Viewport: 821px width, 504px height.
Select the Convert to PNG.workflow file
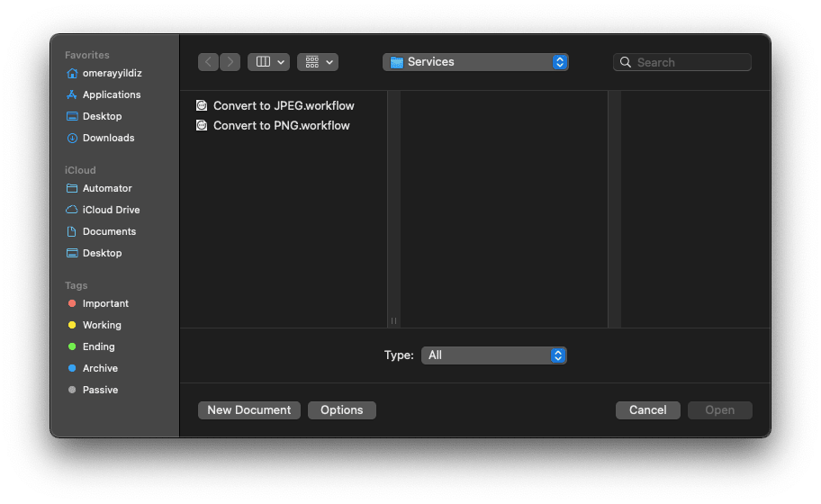pyautogui.click(x=283, y=126)
